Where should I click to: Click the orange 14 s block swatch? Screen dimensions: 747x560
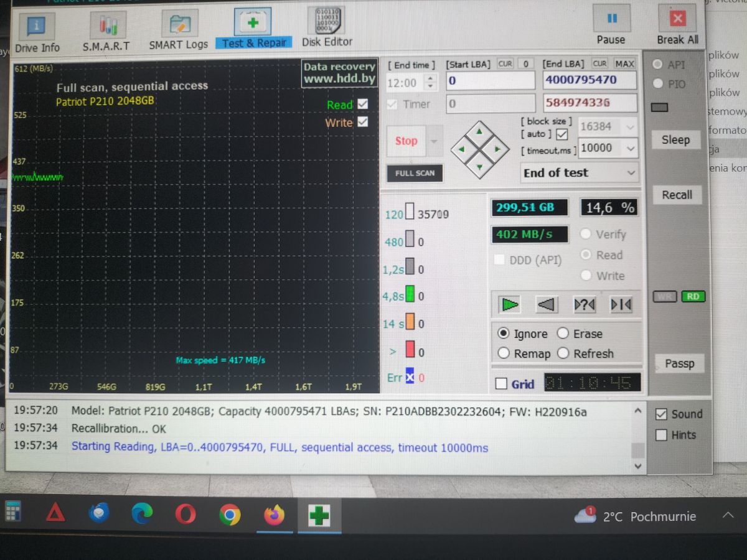[x=410, y=323]
